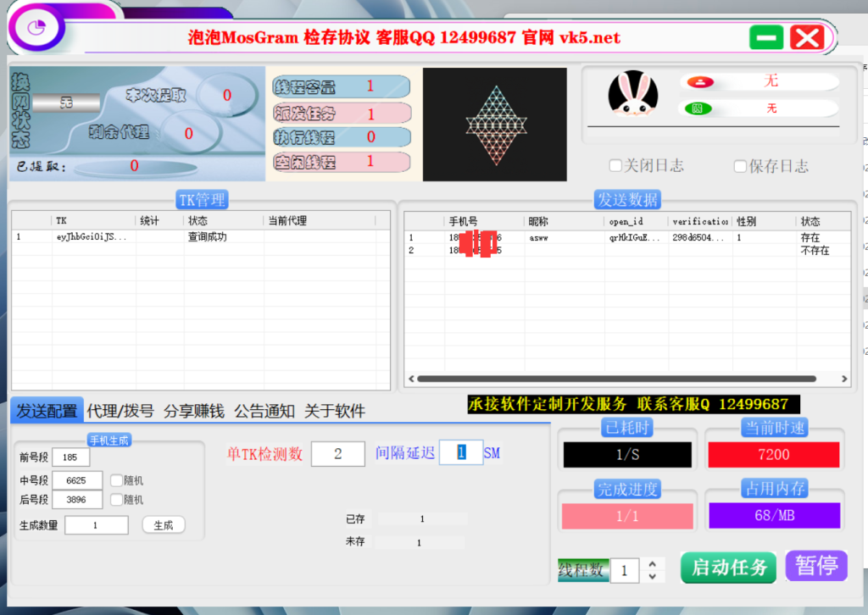The width and height of the screenshot is (868, 615).
Task: Click the TK column header
Action: point(93,220)
